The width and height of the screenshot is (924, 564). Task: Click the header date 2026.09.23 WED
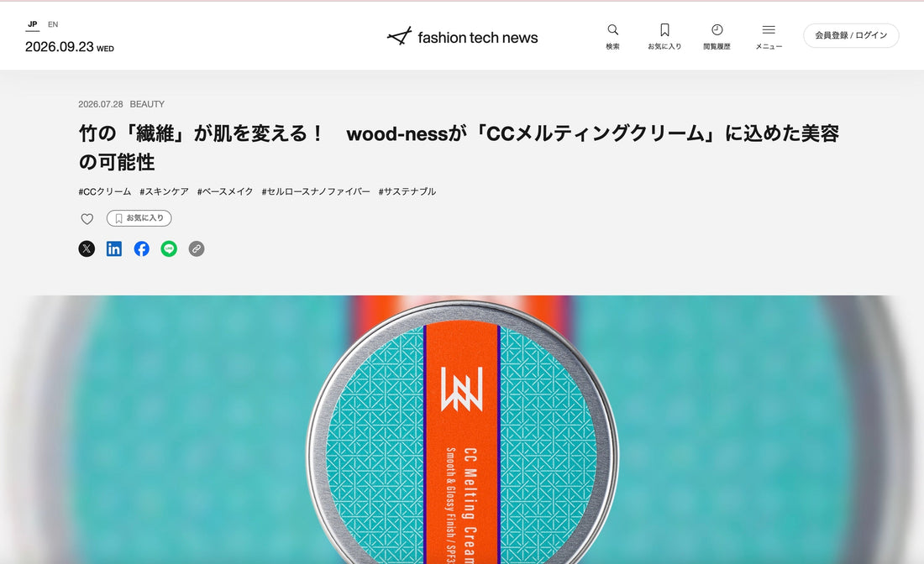pyautogui.click(x=70, y=47)
